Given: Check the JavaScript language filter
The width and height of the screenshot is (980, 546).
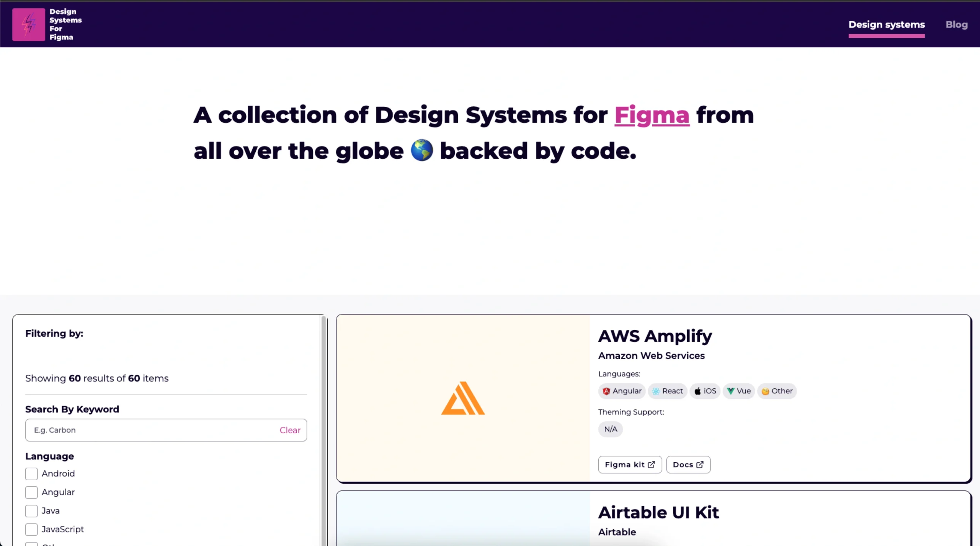Looking at the screenshot, I should 31,530.
